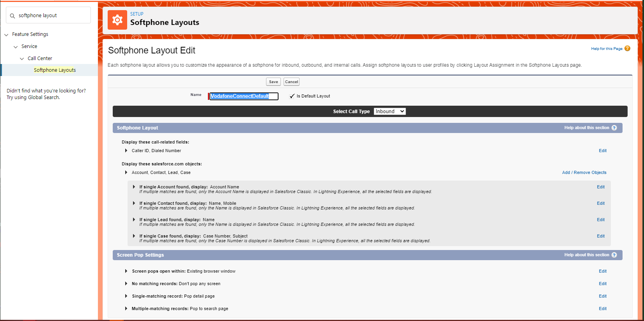Viewport: 644px width, 321px height.
Task: Click the Save button
Action: [273, 82]
